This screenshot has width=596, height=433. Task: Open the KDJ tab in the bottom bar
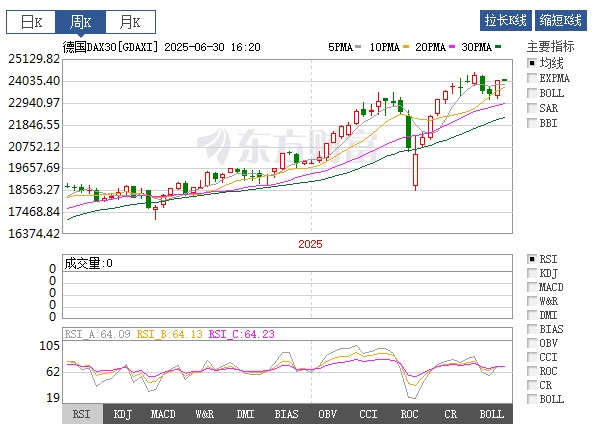[x=123, y=414]
